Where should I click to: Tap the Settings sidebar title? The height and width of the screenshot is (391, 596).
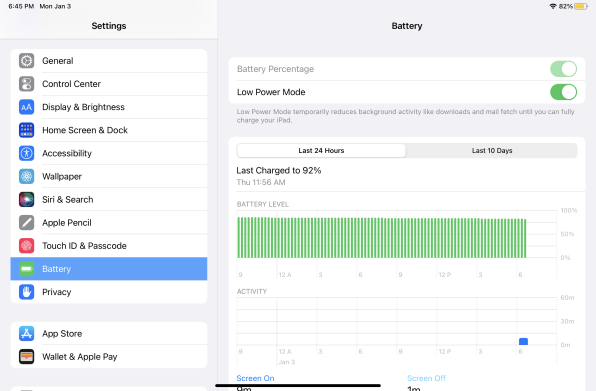tap(109, 26)
